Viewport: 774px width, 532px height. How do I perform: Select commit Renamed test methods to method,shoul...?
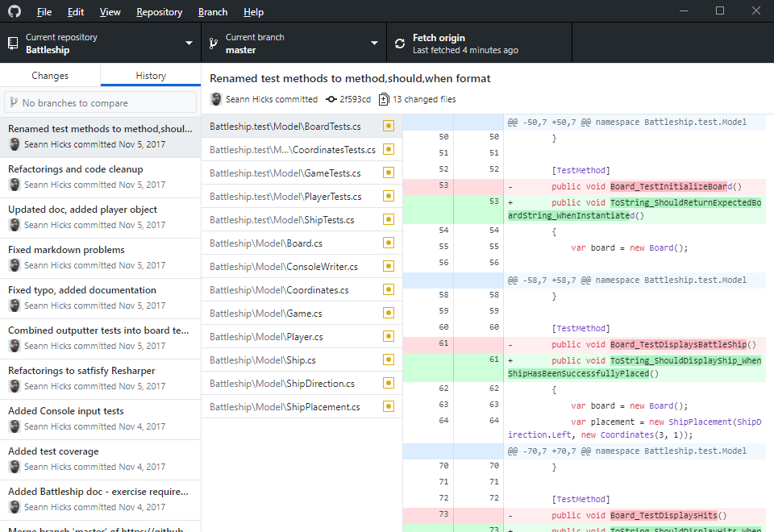pyautogui.click(x=100, y=137)
